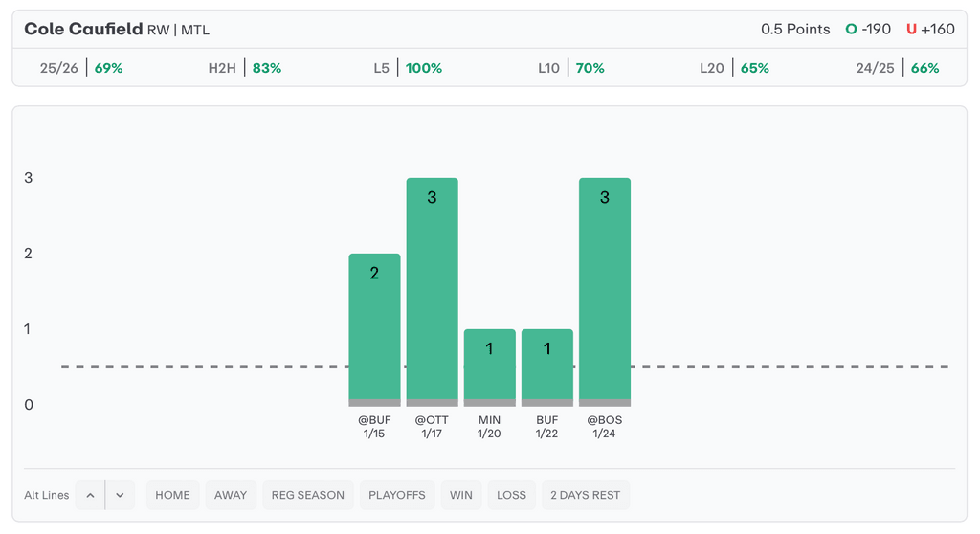Switch to the L5 100% split
Image resolution: width=980 pixels, height=534 pixels.
coord(408,68)
